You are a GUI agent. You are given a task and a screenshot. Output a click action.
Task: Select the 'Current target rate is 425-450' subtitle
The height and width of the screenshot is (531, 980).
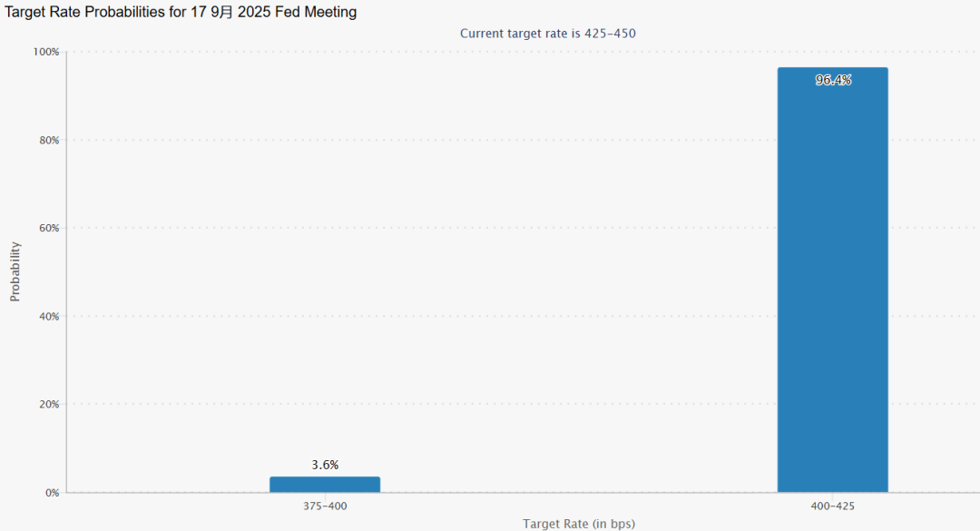547,34
